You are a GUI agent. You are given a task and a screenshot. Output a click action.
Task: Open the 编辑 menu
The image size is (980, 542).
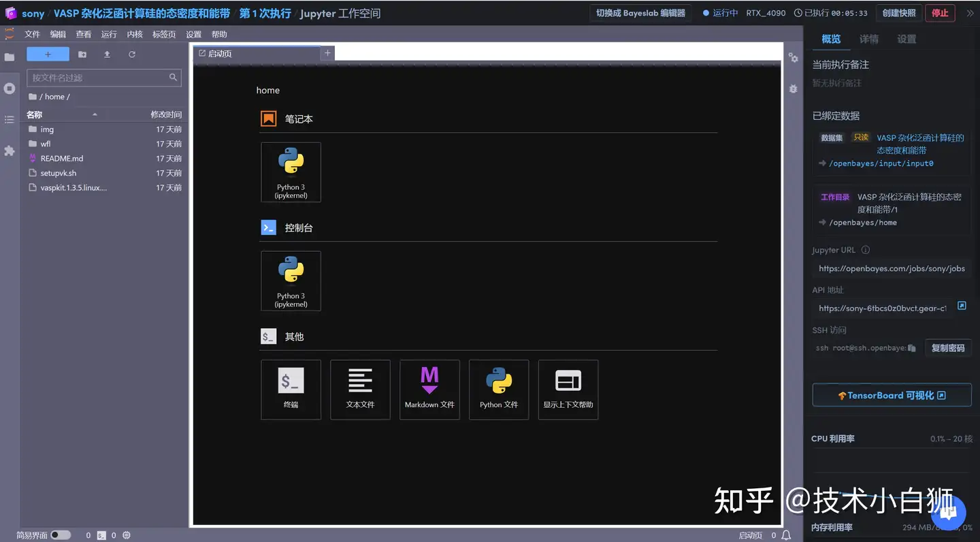pos(58,34)
